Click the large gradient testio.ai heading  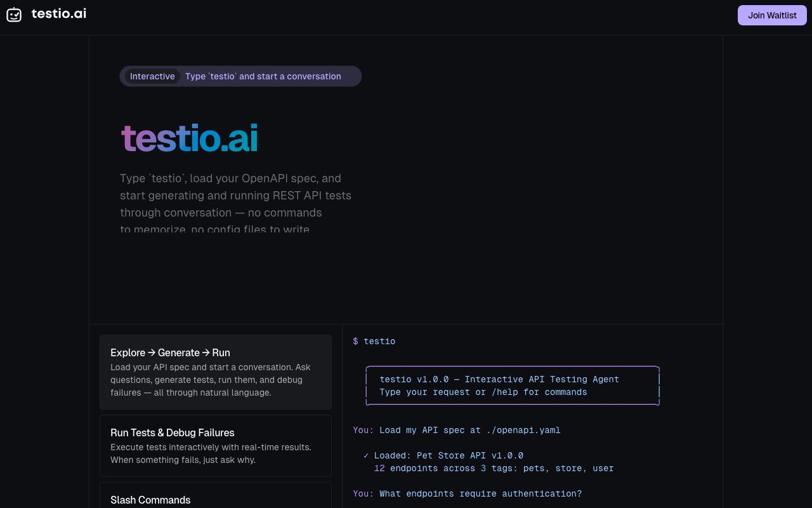click(x=189, y=138)
